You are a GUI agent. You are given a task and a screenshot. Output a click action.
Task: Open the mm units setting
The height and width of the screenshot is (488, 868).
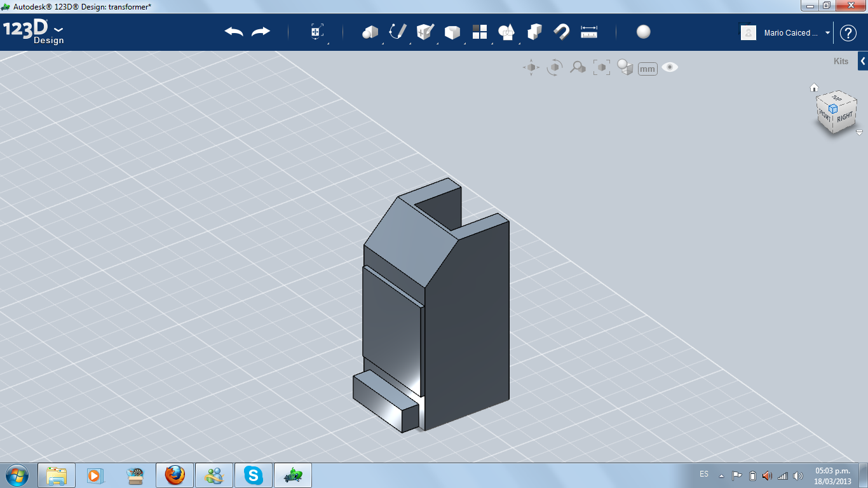(x=648, y=69)
